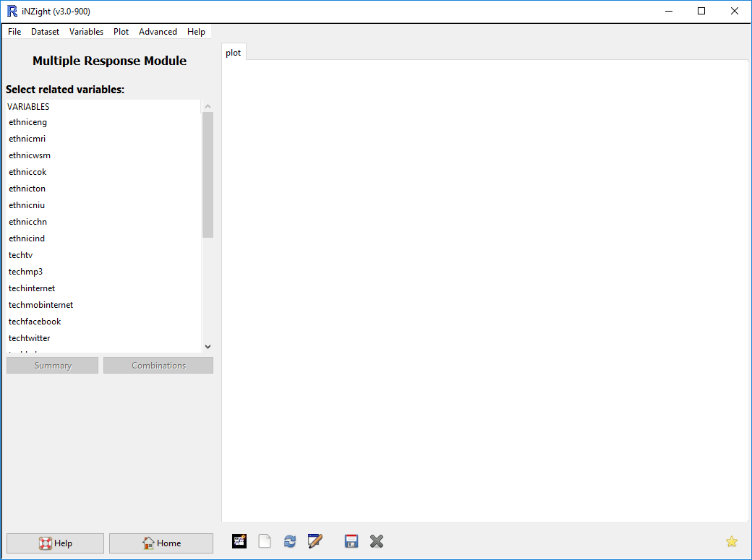Click the refresh data icon
This screenshot has height=560, width=752.
(x=290, y=540)
